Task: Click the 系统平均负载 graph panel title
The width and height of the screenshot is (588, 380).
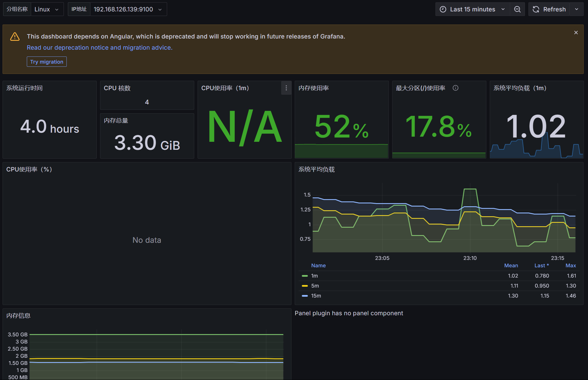Action: point(317,169)
